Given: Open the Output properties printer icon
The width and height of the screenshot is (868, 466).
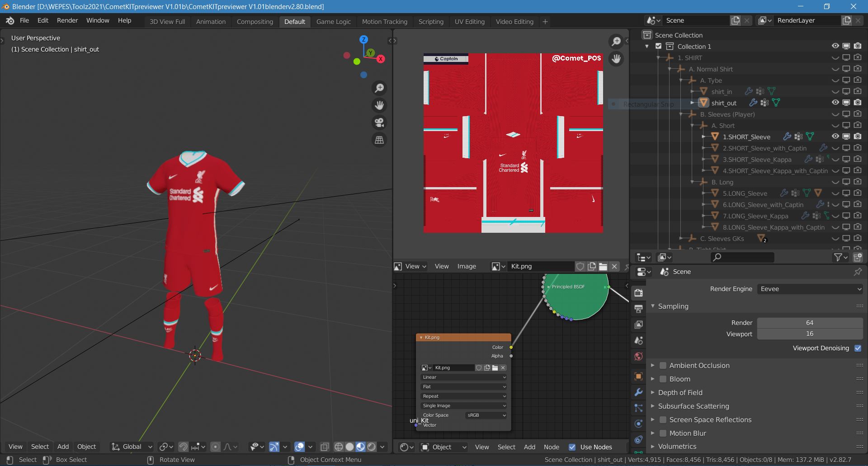Looking at the screenshot, I should (x=638, y=308).
